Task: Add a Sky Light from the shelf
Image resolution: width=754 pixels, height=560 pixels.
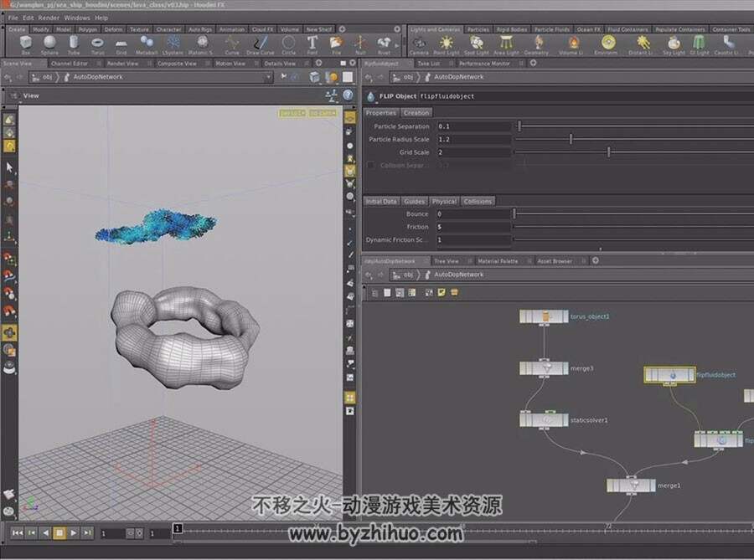Action: (x=674, y=45)
